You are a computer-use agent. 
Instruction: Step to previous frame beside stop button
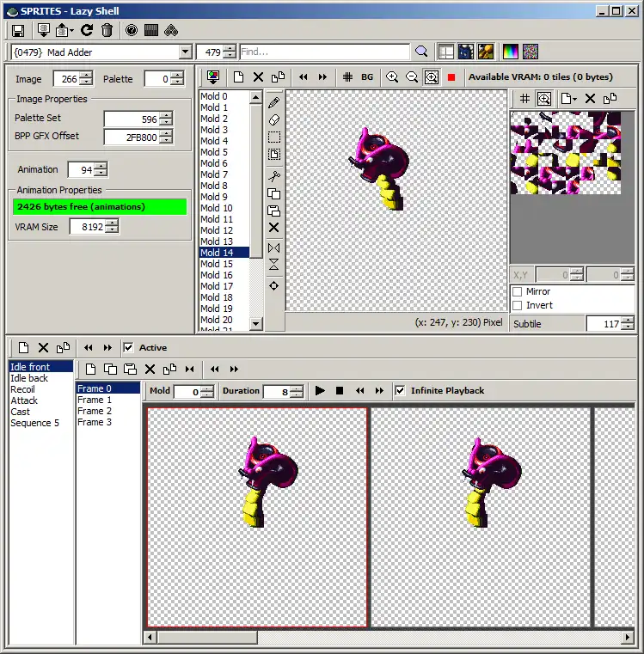pyautogui.click(x=359, y=391)
